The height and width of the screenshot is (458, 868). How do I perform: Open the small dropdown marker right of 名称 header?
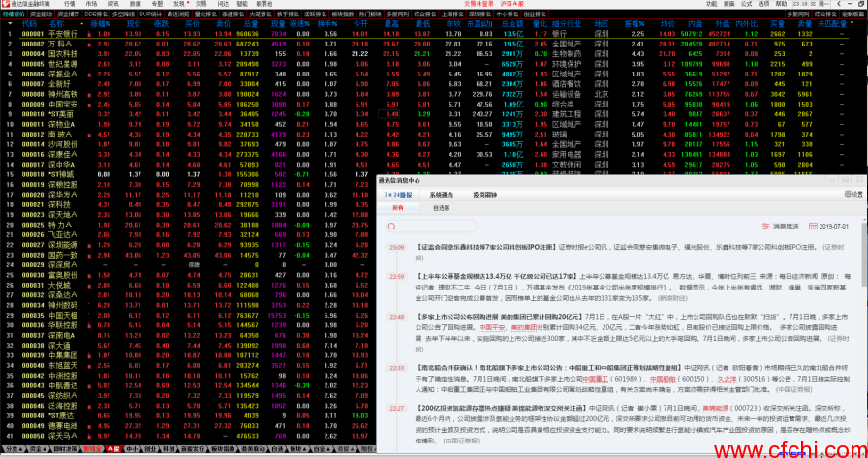[x=82, y=24]
